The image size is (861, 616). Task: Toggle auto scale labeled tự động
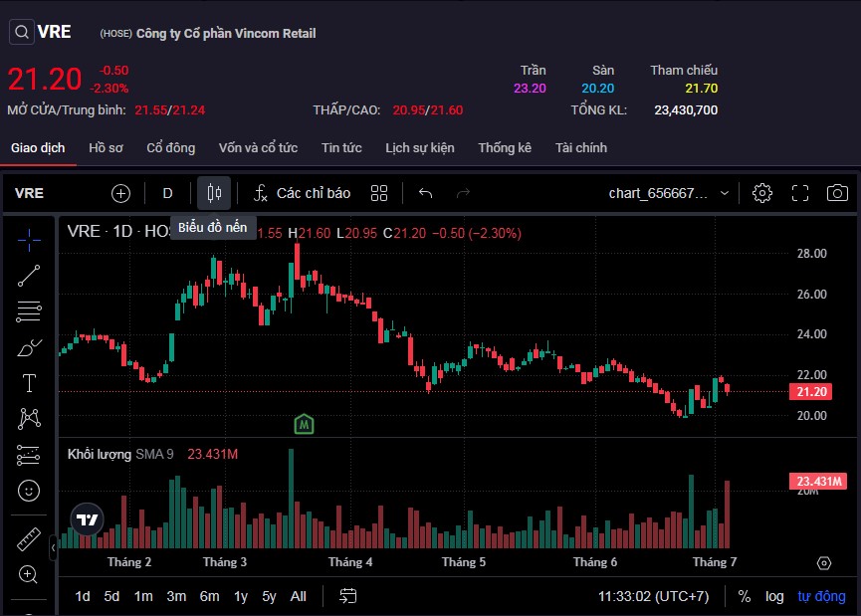tap(821, 596)
